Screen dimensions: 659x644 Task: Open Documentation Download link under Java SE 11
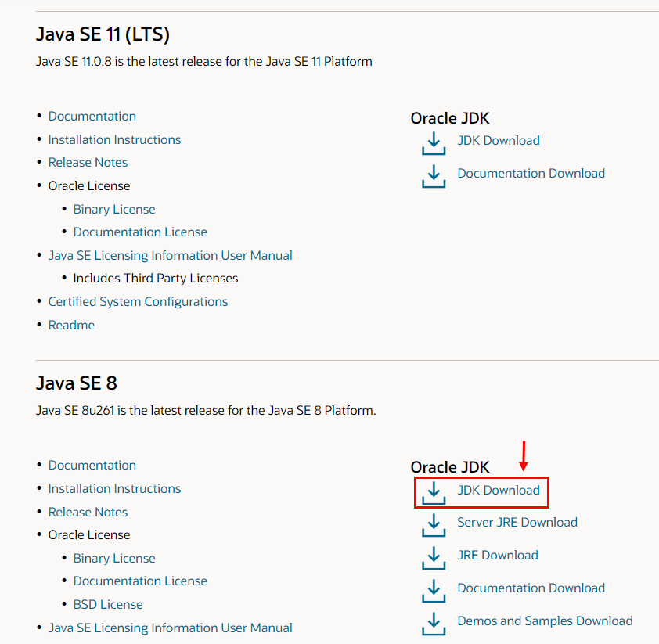(x=531, y=173)
